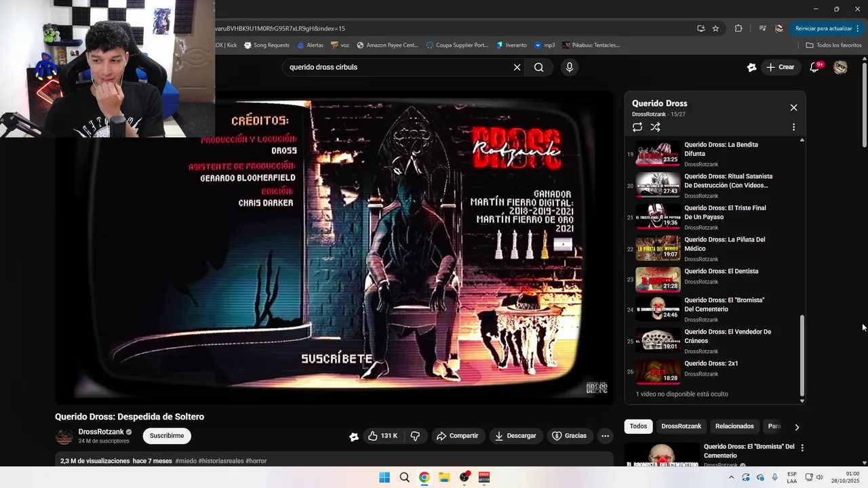Open the YouTube account avatar menu
This screenshot has height=488, width=868.
(x=840, y=67)
